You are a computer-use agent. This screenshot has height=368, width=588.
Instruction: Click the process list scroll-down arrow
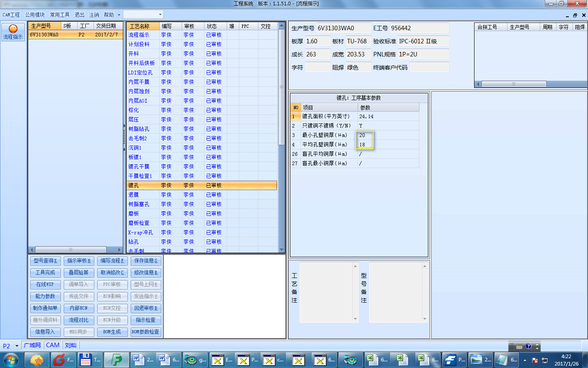point(281,250)
